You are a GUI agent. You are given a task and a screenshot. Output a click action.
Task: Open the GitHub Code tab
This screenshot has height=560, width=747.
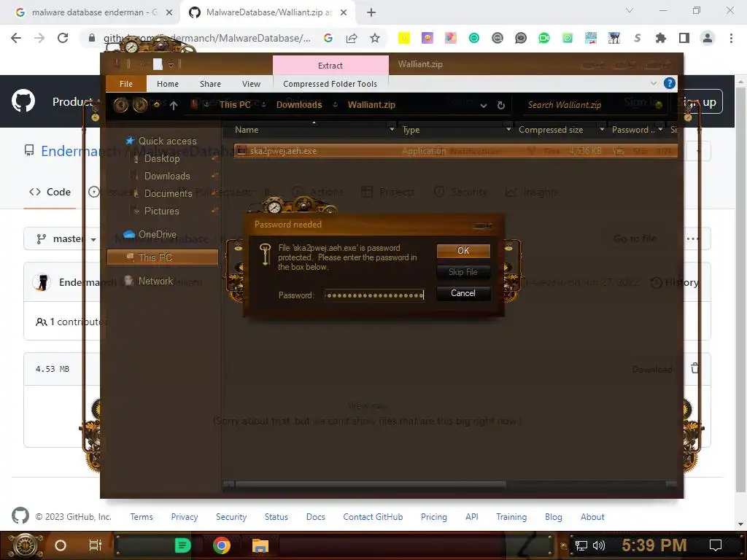[50, 192]
